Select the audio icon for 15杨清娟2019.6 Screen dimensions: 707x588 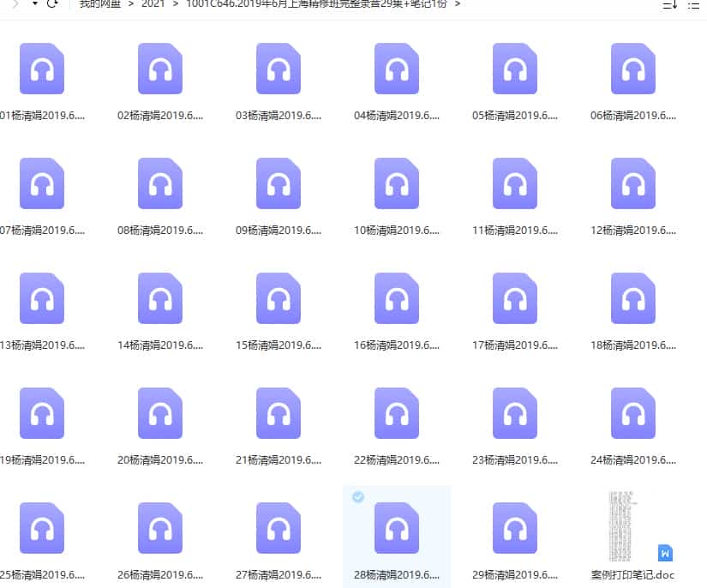point(279,297)
